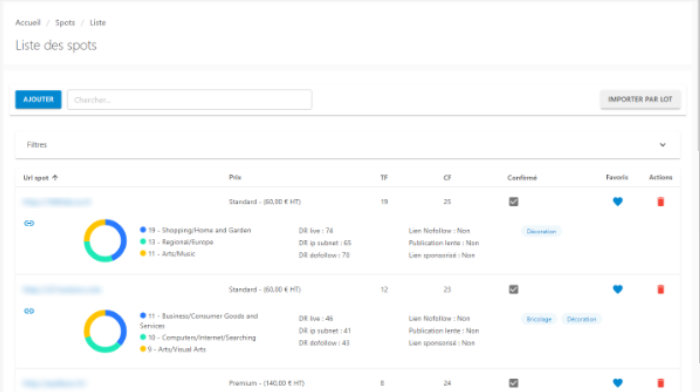Viewport: 700px width, 392px height.
Task: Click 'DR live : 74' value
Action: click(x=316, y=231)
